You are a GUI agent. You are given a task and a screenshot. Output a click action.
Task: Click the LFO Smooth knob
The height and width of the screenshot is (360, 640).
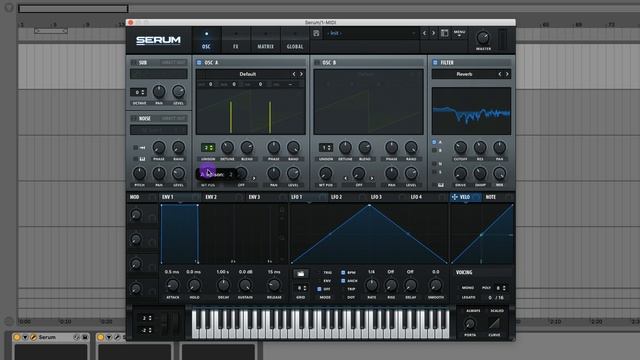click(436, 285)
